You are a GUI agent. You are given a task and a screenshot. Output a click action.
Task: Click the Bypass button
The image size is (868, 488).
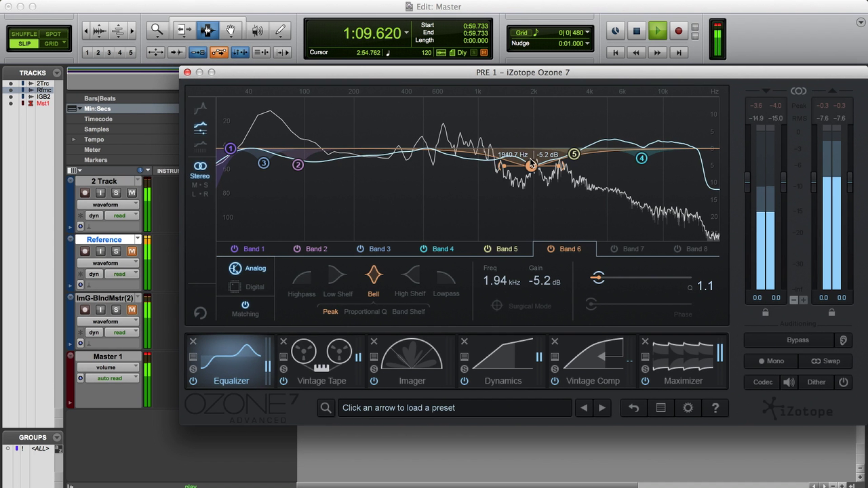click(x=797, y=340)
